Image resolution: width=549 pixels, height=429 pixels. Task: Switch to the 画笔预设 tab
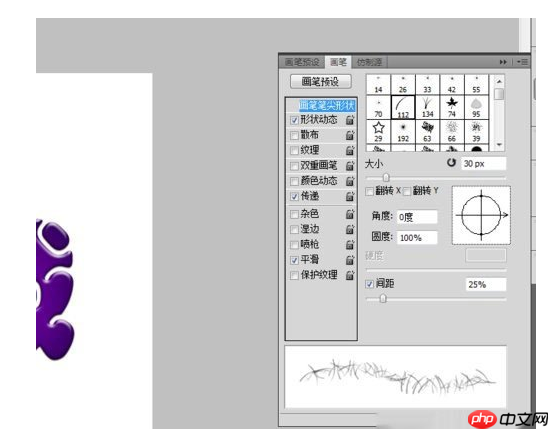coord(302,62)
